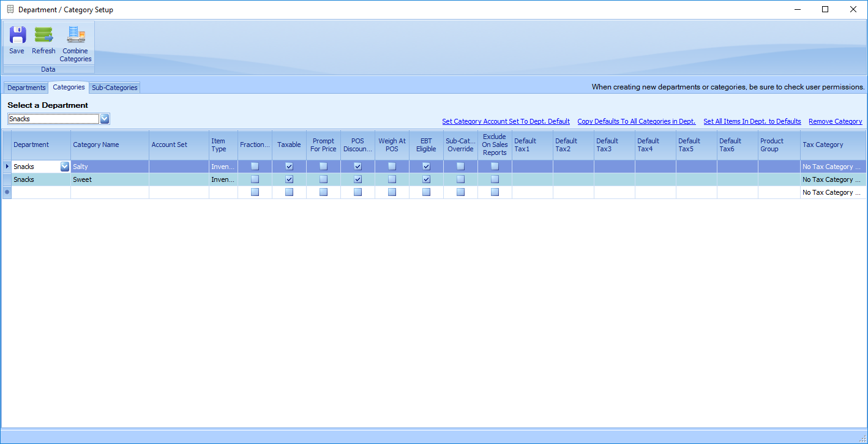Click Remove Category link
The height and width of the screenshot is (444, 868).
point(835,121)
